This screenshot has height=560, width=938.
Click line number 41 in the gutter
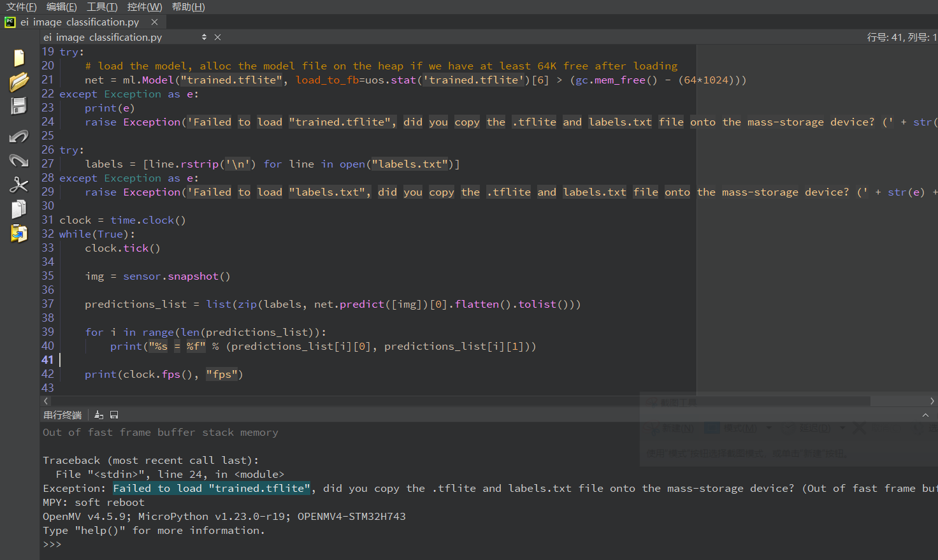pyautogui.click(x=48, y=360)
